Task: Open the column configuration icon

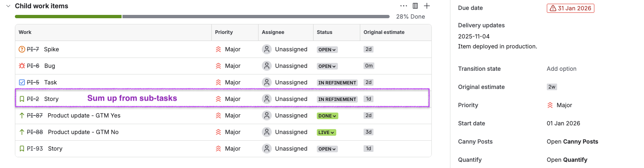Action: point(415,6)
